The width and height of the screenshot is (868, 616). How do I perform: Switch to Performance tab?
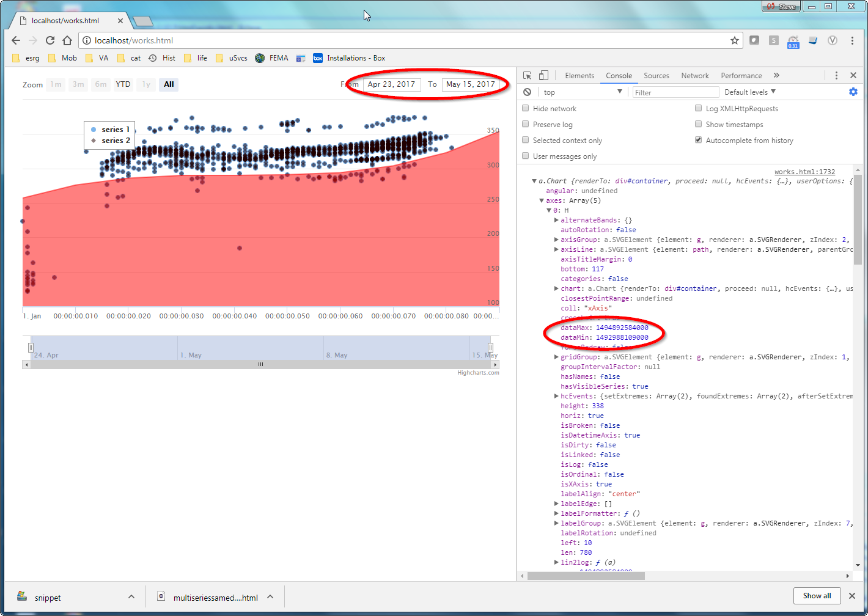coord(741,76)
